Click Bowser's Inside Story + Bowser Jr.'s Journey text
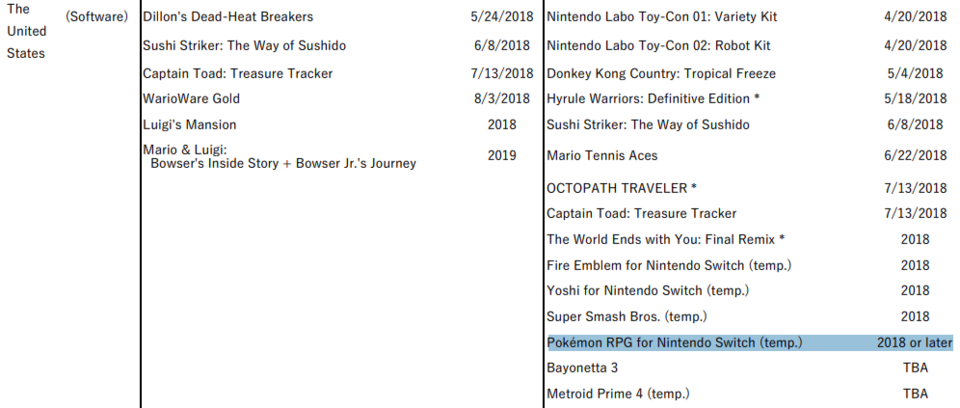This screenshot has height=408, width=960. click(x=283, y=163)
